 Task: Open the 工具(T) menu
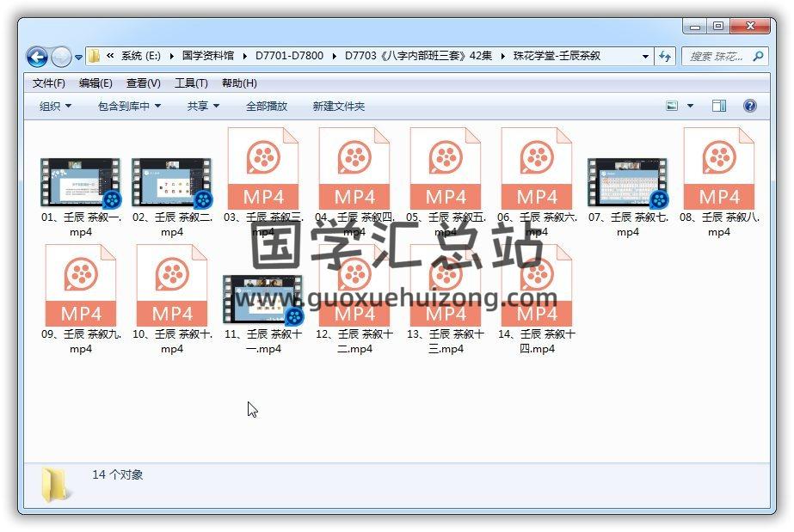191,83
